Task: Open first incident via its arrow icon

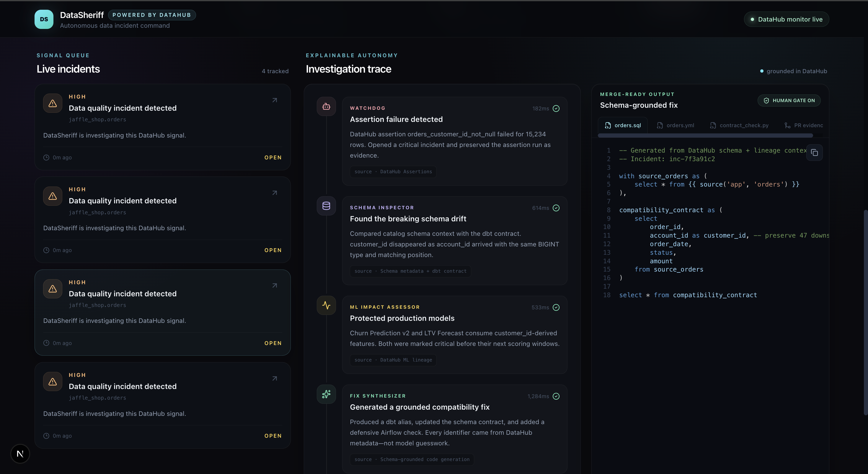Action: [275, 100]
